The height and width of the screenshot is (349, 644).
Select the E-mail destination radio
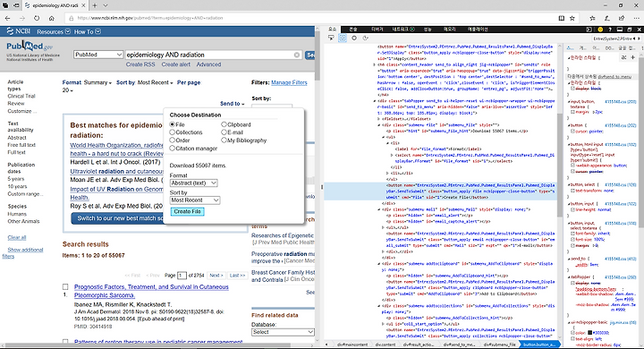tap(224, 132)
